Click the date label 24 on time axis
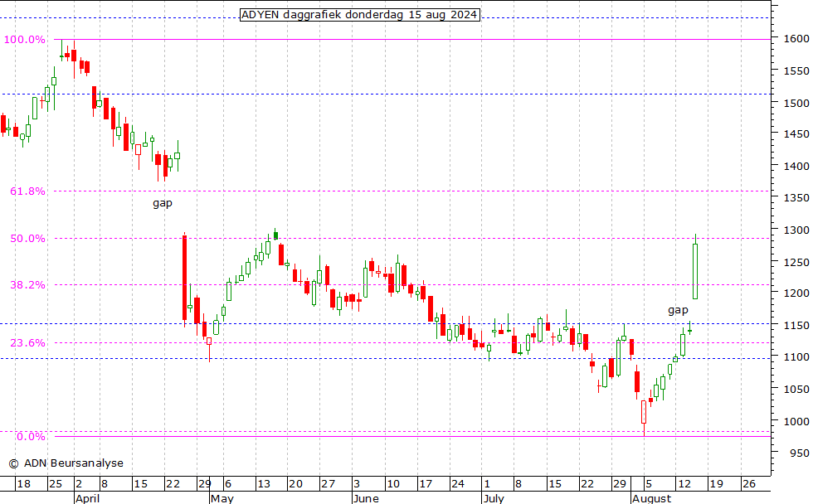Image resolution: width=813 pixels, height=504 pixels. (x=458, y=484)
